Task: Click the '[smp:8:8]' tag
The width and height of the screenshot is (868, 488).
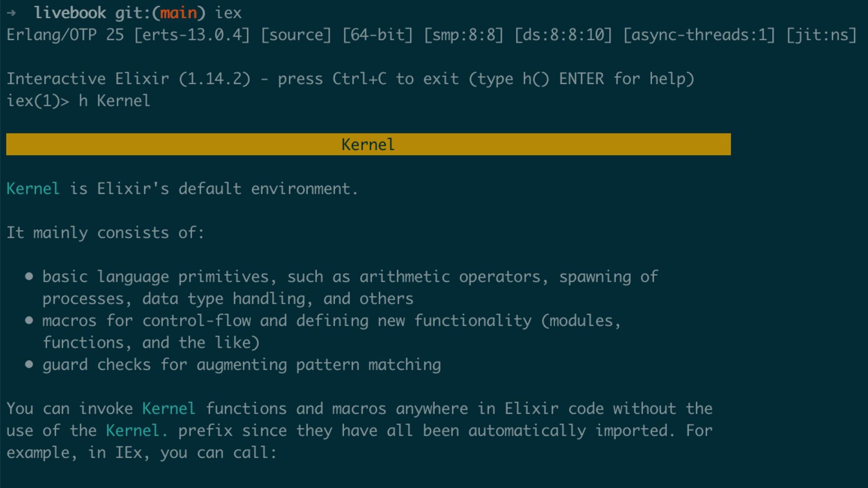Action: (463, 35)
